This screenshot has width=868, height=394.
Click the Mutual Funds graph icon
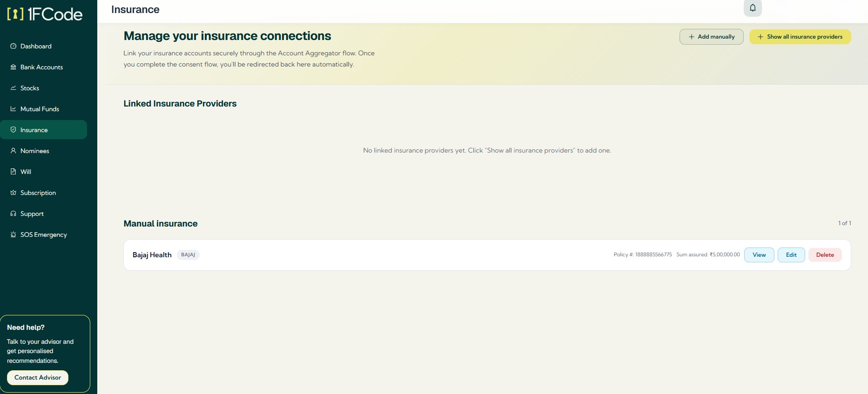[13, 109]
